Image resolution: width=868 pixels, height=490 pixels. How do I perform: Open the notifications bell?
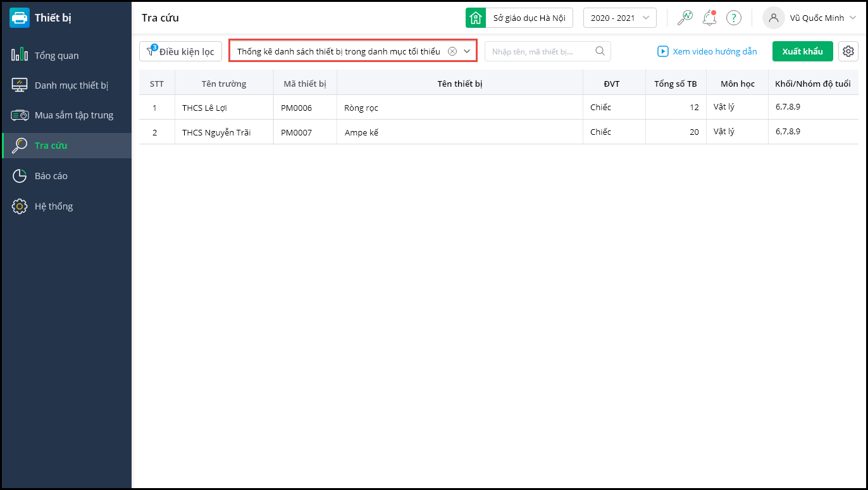click(x=709, y=18)
